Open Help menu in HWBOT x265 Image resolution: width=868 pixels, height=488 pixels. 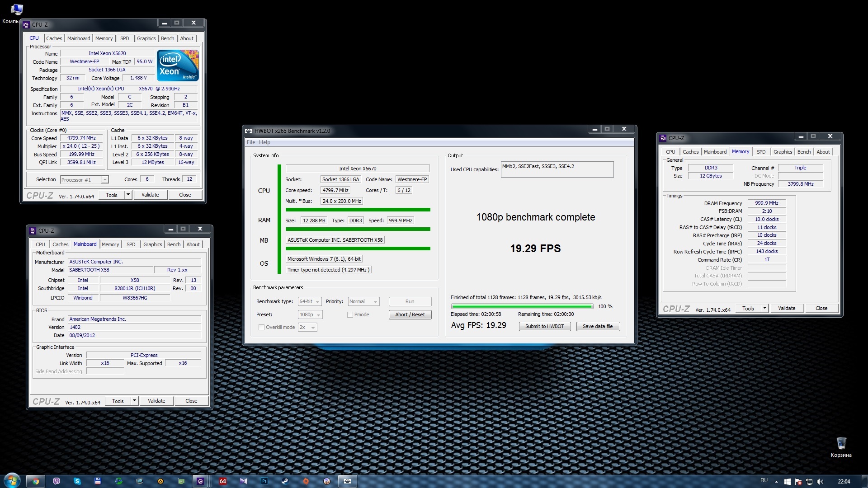pos(264,142)
